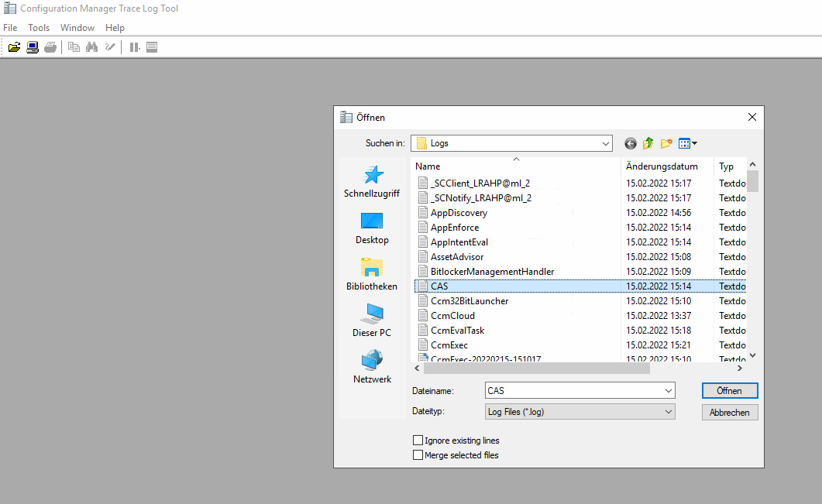
Task: Expand the Suchen in Logs dropdown
Action: click(x=606, y=143)
